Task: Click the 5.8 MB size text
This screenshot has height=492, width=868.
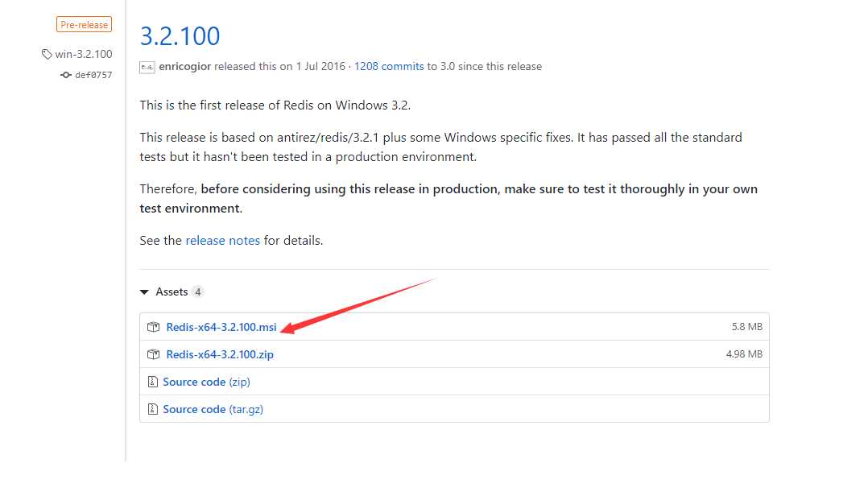Action: [746, 327]
